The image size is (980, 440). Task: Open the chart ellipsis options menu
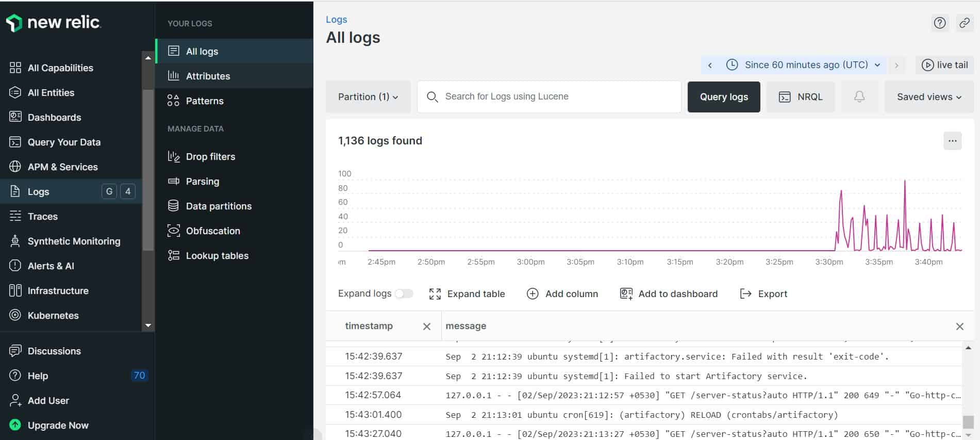click(952, 141)
